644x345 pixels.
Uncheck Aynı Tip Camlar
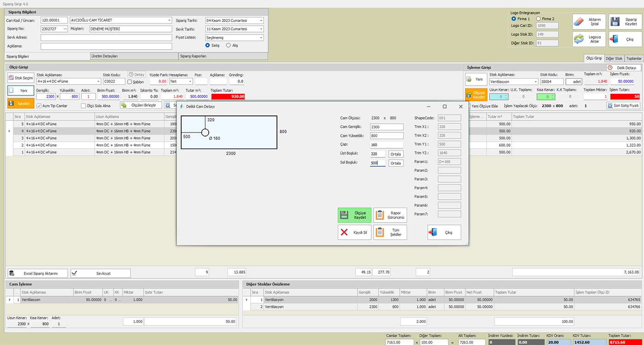point(39,106)
